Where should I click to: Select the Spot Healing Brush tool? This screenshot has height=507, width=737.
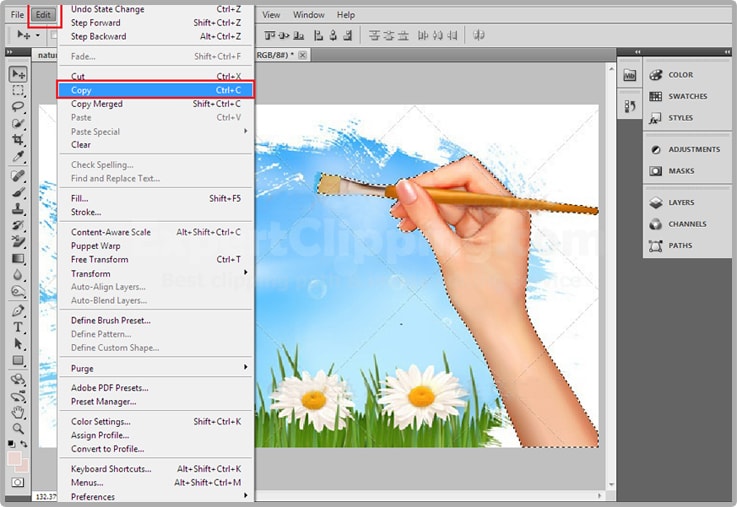18,176
